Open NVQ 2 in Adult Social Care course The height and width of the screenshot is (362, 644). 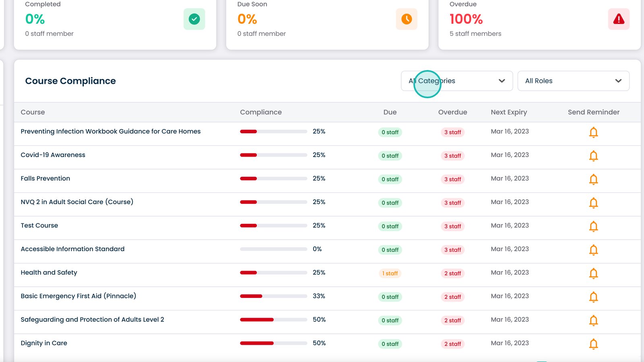coord(77,202)
